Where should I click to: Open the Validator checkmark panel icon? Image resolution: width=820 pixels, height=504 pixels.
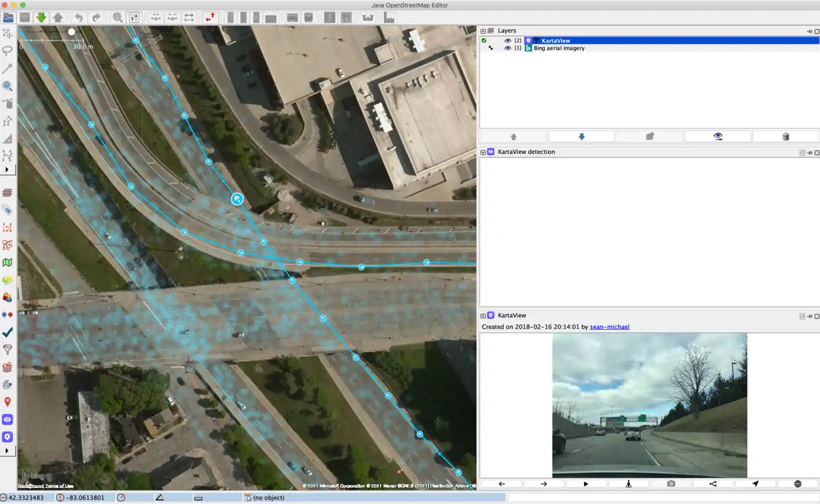[8, 332]
